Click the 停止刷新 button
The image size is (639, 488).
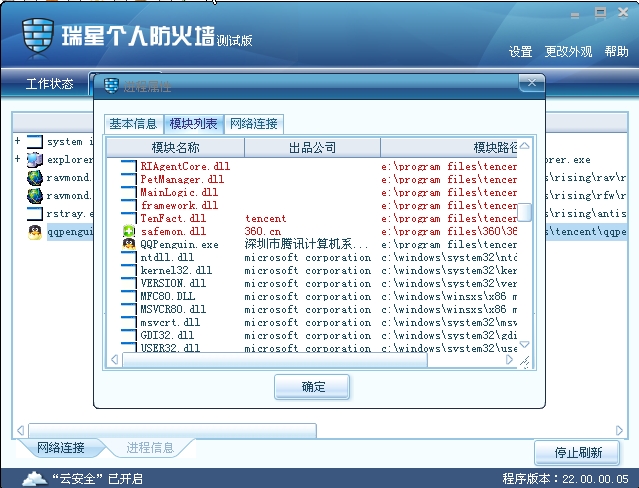(x=577, y=452)
